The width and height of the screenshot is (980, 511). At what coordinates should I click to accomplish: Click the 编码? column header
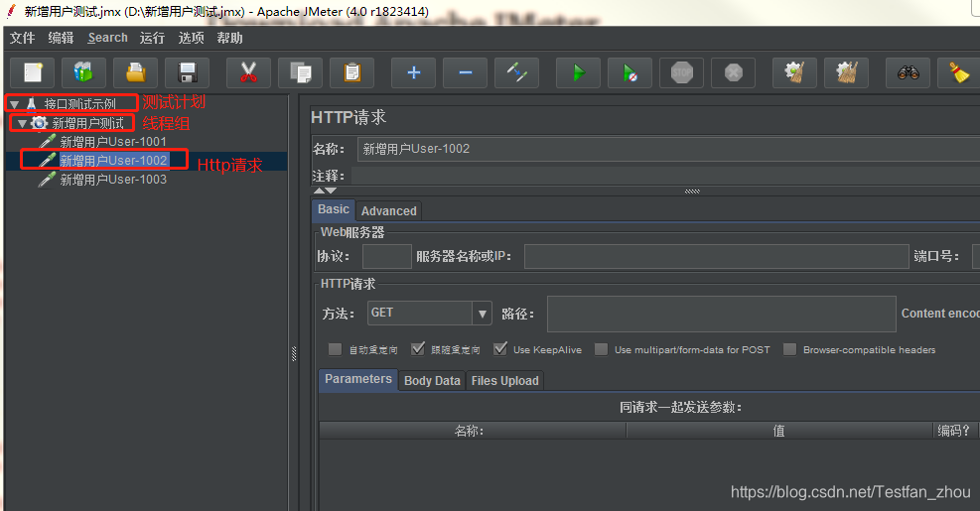(956, 431)
